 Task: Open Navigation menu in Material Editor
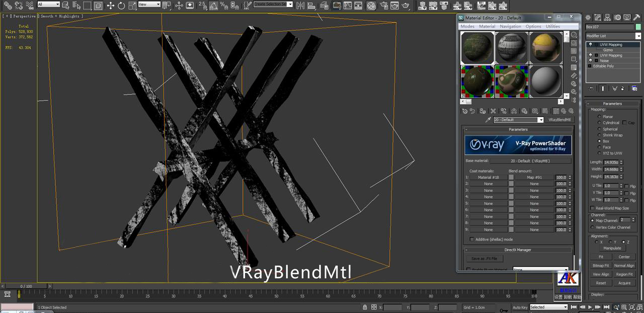[x=511, y=26]
